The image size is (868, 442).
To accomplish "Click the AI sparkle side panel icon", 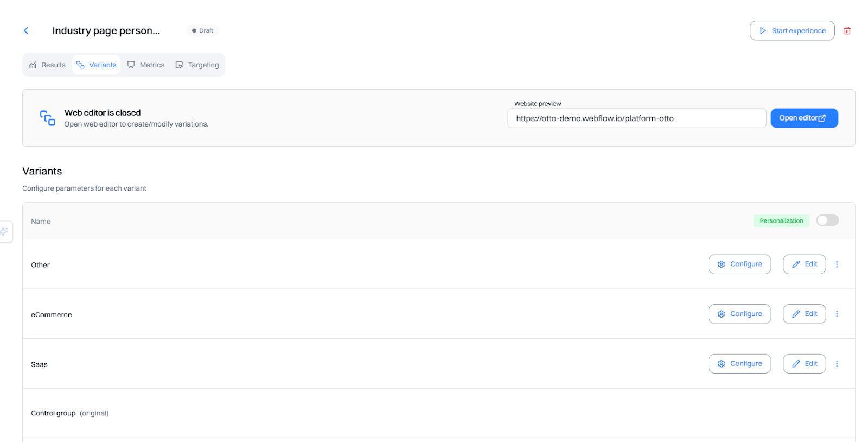I will [5, 231].
